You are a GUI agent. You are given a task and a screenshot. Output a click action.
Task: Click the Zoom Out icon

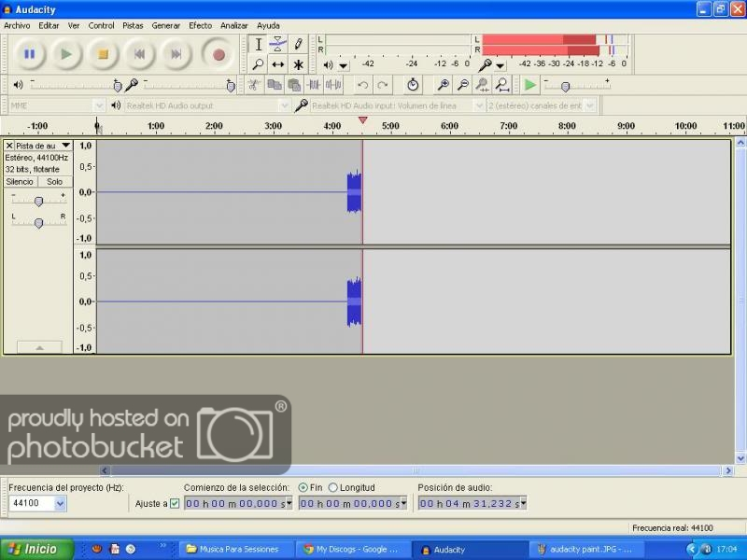(x=462, y=85)
